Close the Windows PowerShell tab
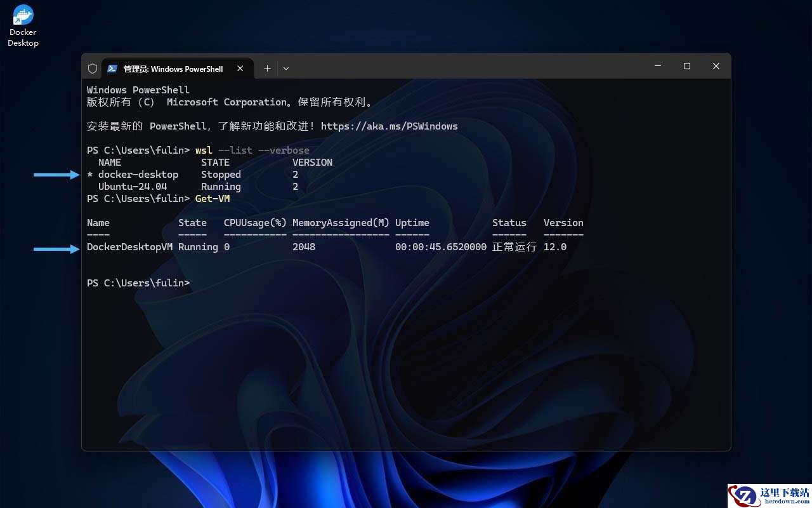The width and height of the screenshot is (812, 508). click(240, 69)
